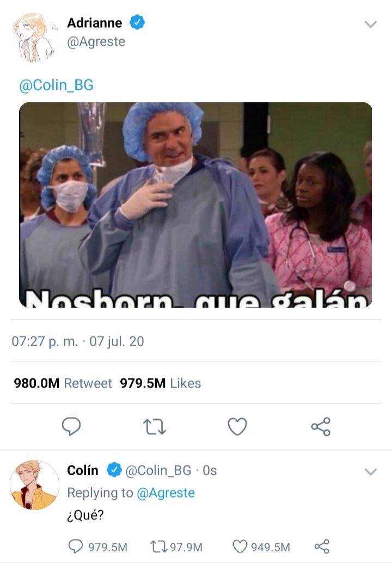Open the surgeon meme image
The image size is (392, 564).
pyautogui.click(x=195, y=205)
